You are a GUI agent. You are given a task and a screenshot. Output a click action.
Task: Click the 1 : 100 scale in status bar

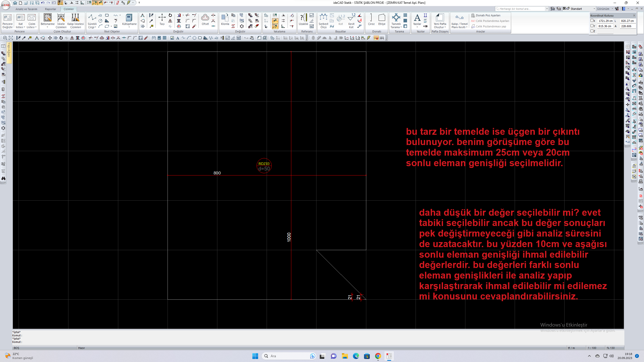point(592,348)
